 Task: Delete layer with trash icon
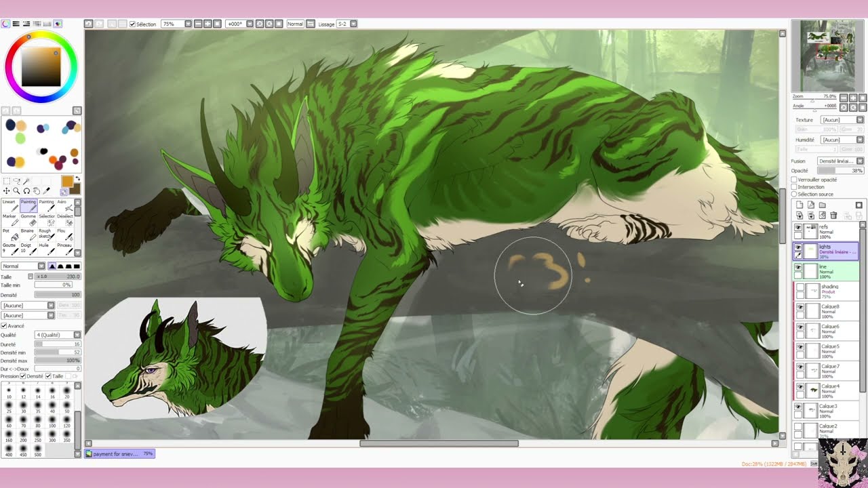[x=833, y=215]
